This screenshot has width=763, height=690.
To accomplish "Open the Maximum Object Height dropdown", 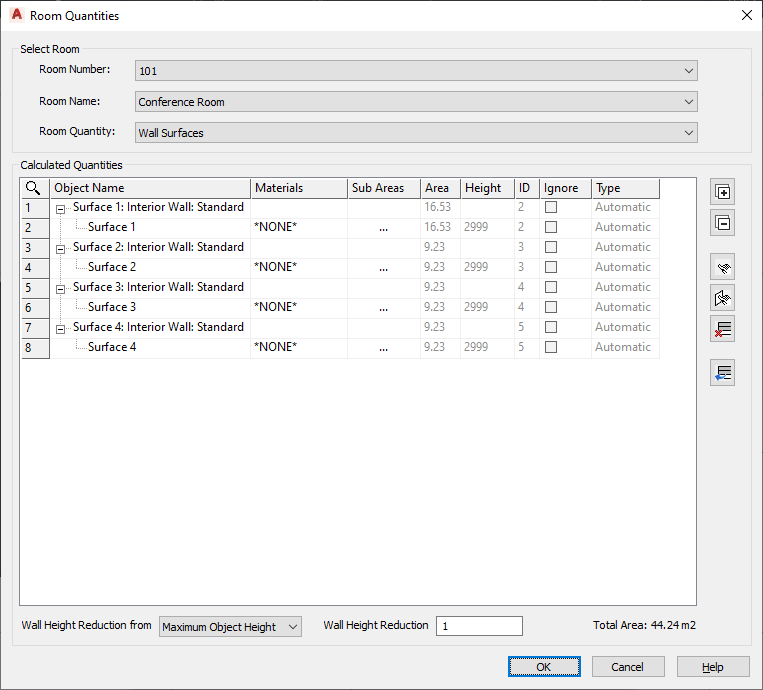I will (230, 627).
